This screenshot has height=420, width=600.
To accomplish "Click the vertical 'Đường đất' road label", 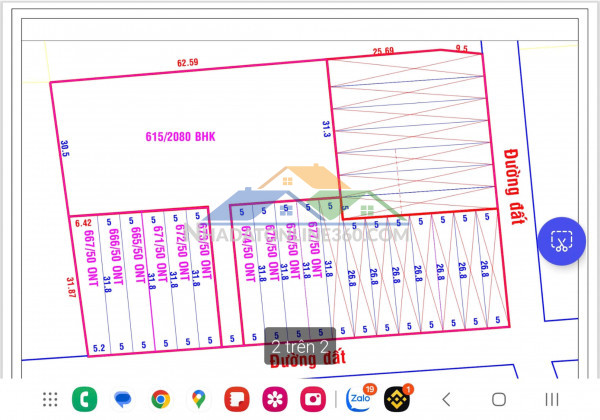I will [x=514, y=187].
